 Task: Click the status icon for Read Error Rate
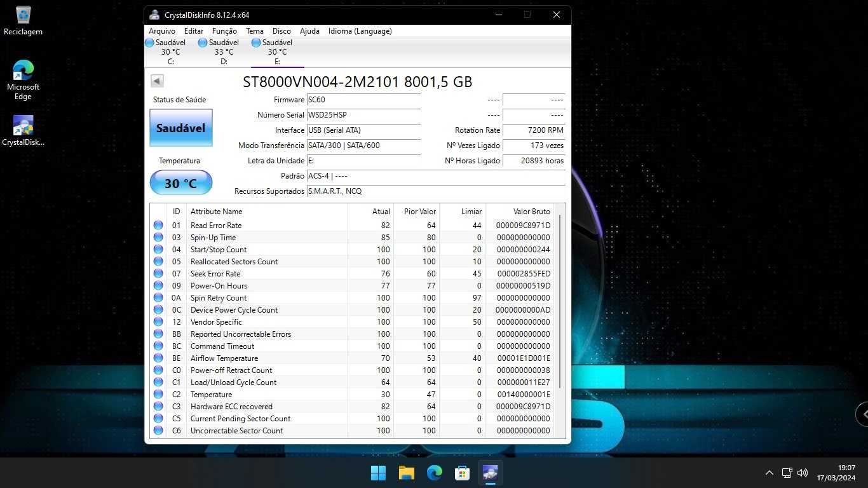[158, 226]
